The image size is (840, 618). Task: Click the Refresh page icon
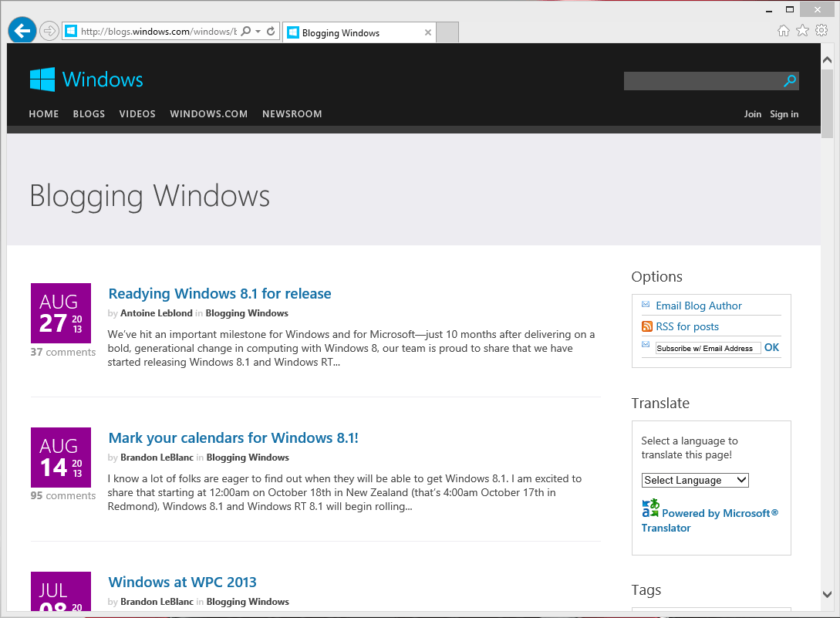[271, 31]
